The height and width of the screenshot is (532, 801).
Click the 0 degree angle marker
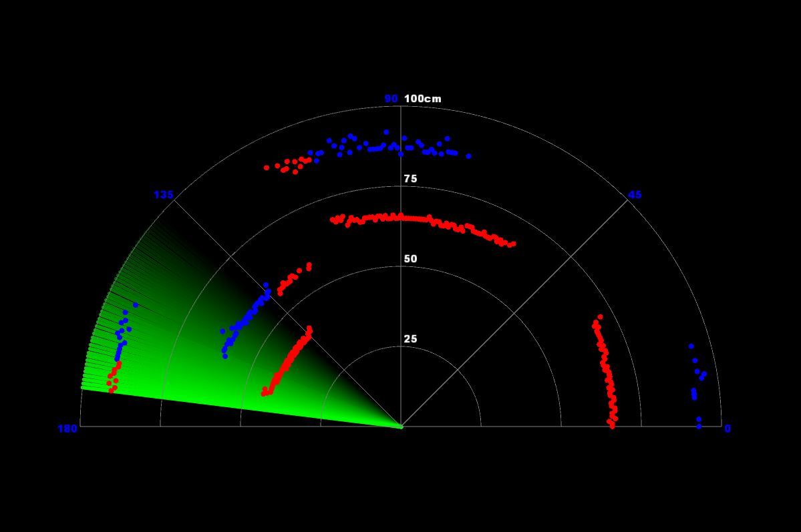pos(728,430)
